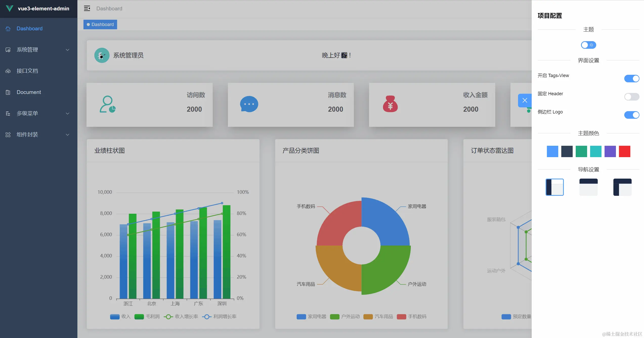
Task: Click the system administrator avatar
Action: [102, 55]
